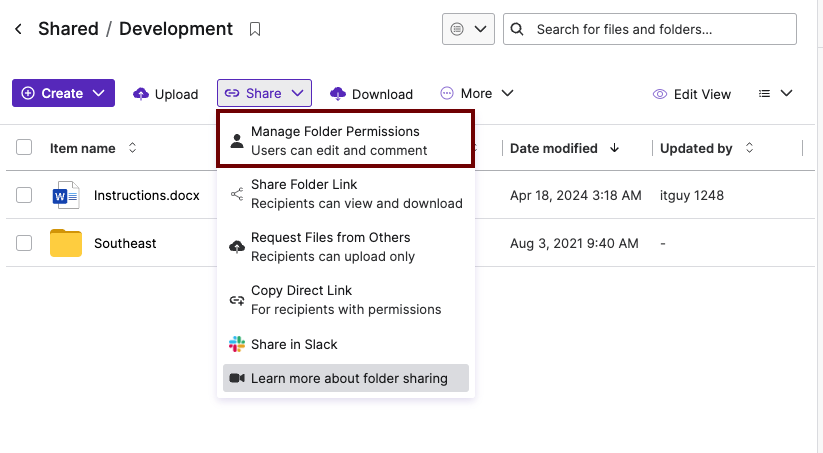Click the link icon beside Copy Direct Link
This screenshot has height=453, width=823.
pyautogui.click(x=237, y=300)
